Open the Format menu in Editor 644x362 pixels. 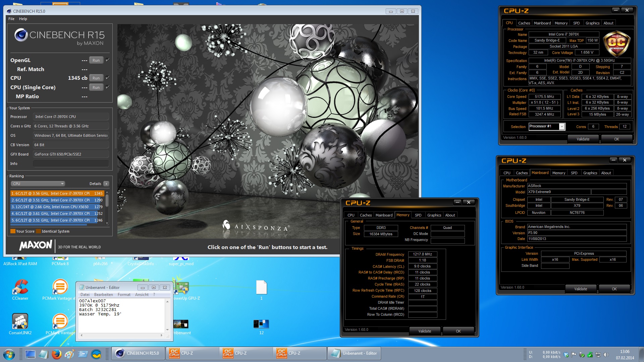(124, 295)
